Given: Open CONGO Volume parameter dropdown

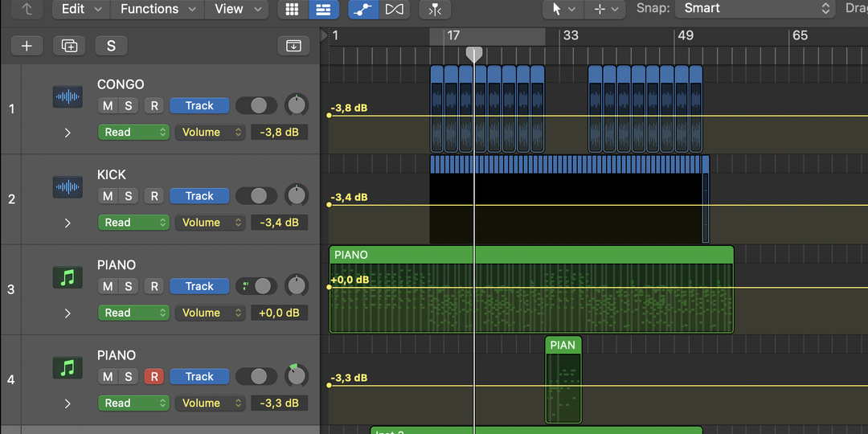Looking at the screenshot, I should click(211, 133).
